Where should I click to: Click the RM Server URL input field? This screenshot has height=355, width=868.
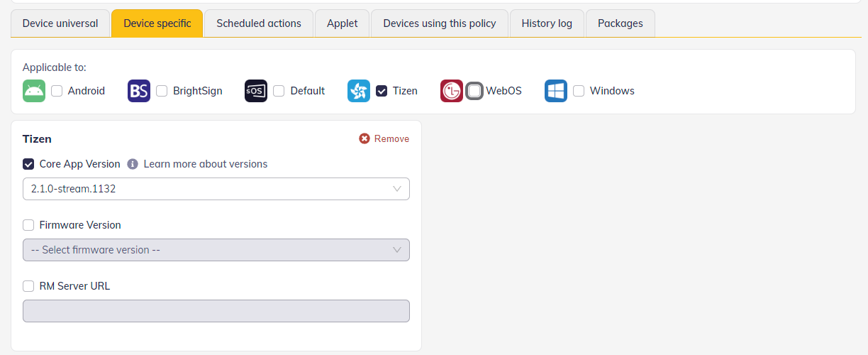(x=216, y=311)
